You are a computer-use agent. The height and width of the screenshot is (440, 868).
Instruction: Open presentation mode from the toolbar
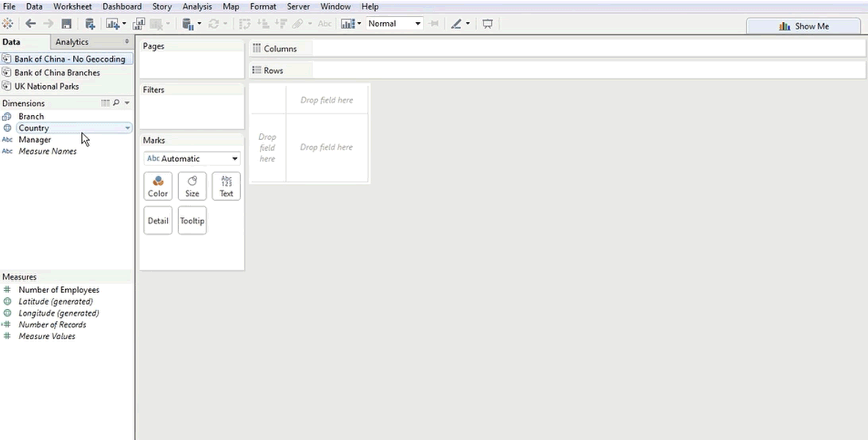487,24
